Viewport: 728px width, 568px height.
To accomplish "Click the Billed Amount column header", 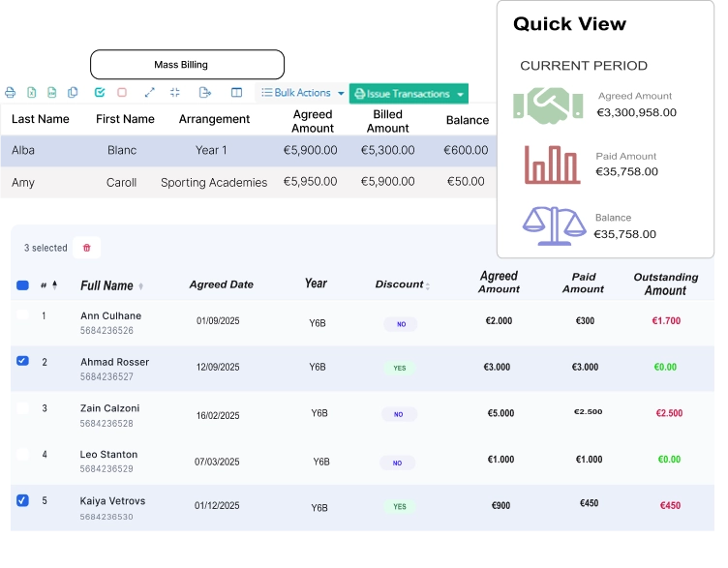I will pos(387,121).
